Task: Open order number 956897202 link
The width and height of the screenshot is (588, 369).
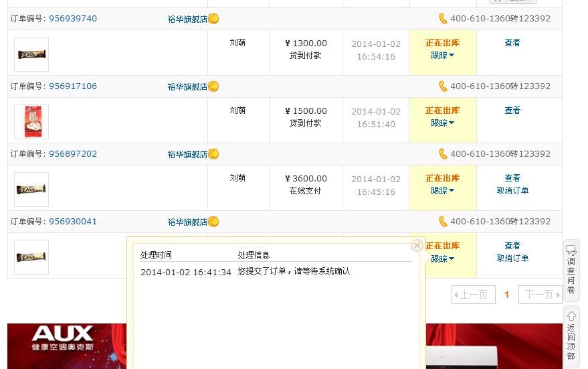Action: click(73, 153)
